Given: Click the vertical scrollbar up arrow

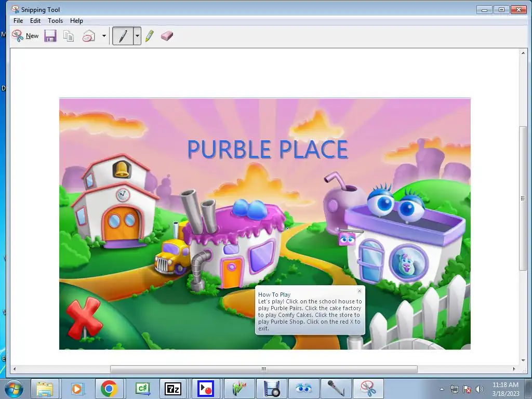Looking at the screenshot, I should click(523, 53).
